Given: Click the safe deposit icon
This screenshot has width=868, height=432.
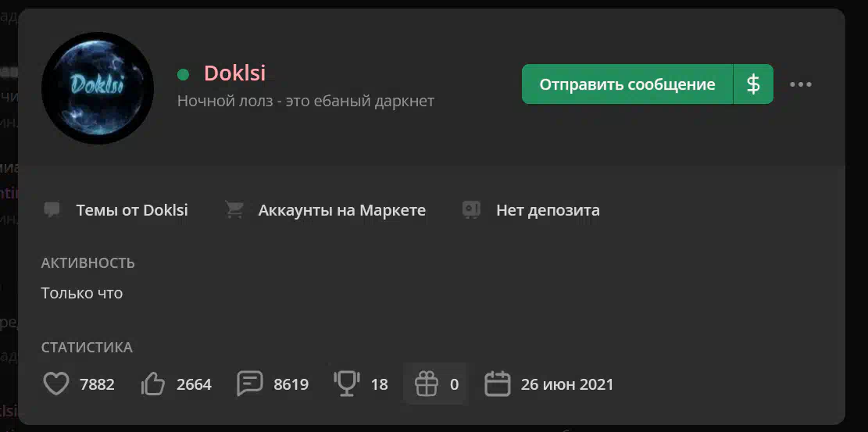Looking at the screenshot, I should [x=471, y=210].
